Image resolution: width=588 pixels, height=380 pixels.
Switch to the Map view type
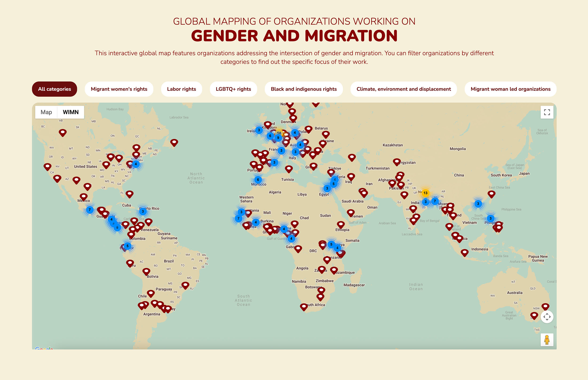click(46, 112)
